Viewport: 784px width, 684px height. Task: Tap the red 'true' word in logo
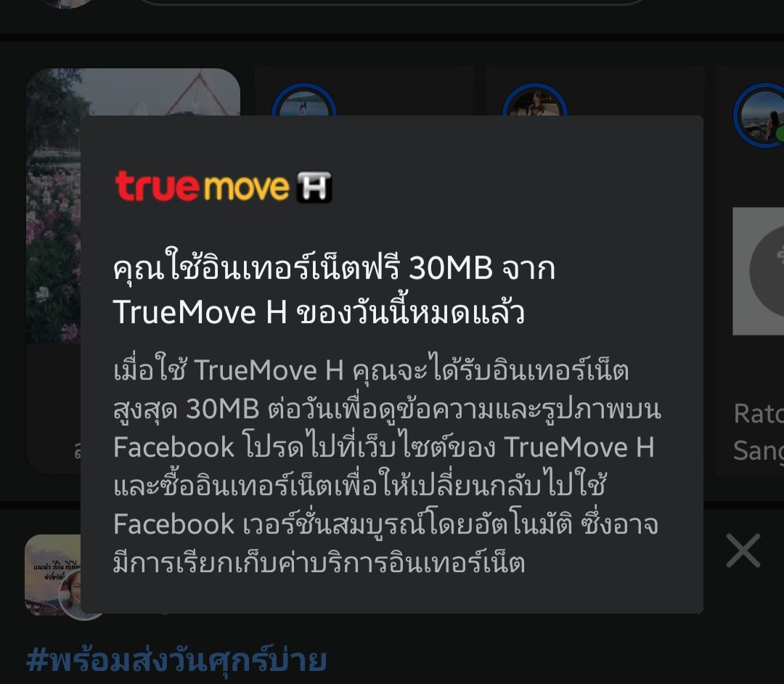[x=157, y=187]
